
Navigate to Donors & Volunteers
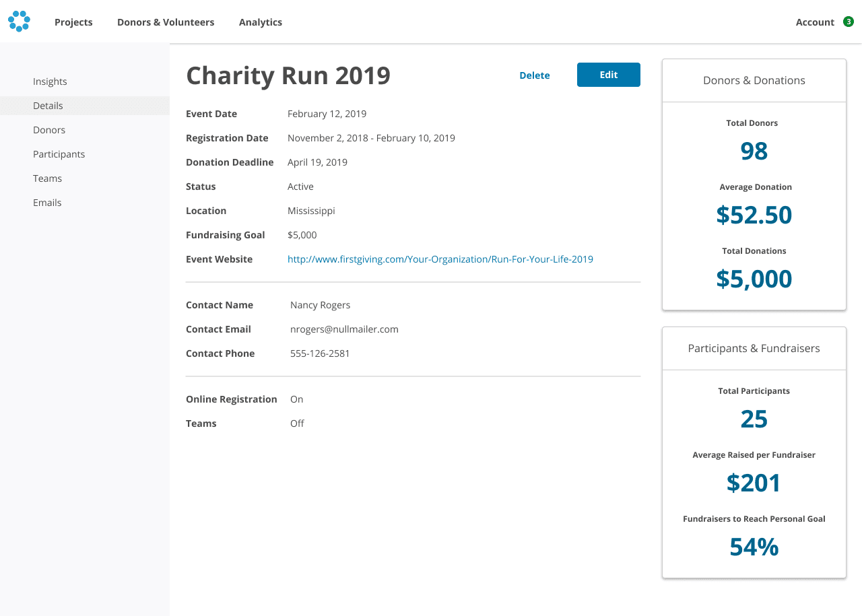[166, 22]
